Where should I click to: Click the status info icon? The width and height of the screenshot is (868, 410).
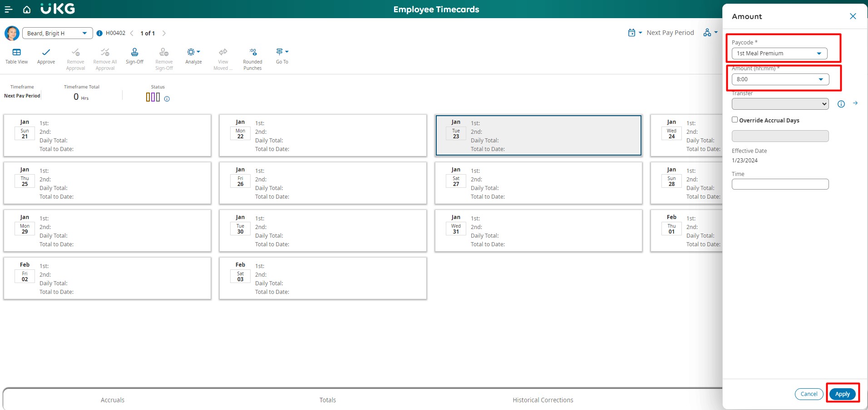point(167,99)
